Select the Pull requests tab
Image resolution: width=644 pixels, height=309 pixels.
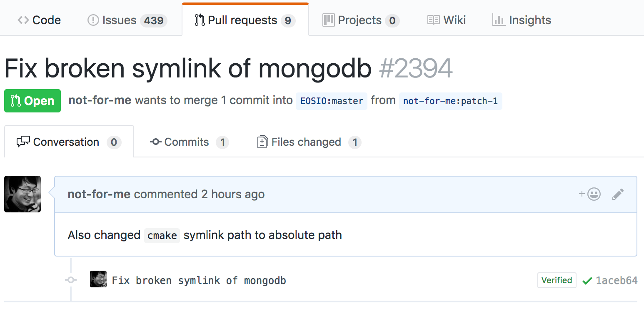coord(245,20)
